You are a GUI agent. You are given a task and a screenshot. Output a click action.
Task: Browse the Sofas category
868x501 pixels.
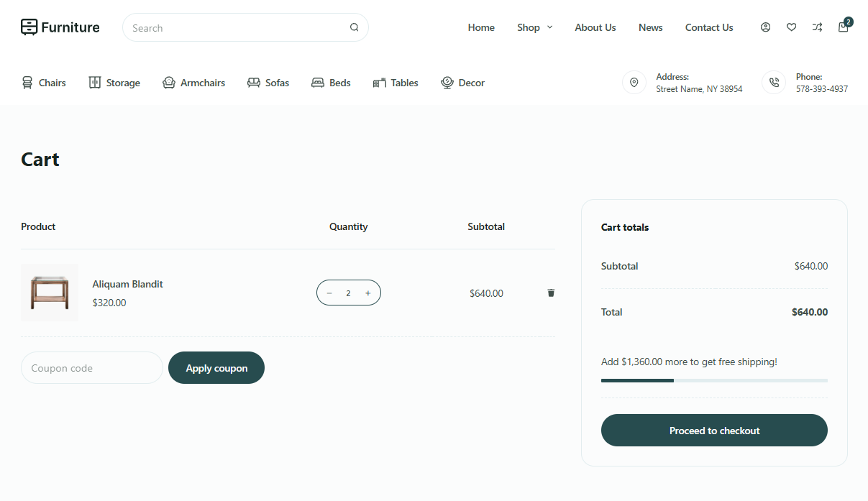268,83
